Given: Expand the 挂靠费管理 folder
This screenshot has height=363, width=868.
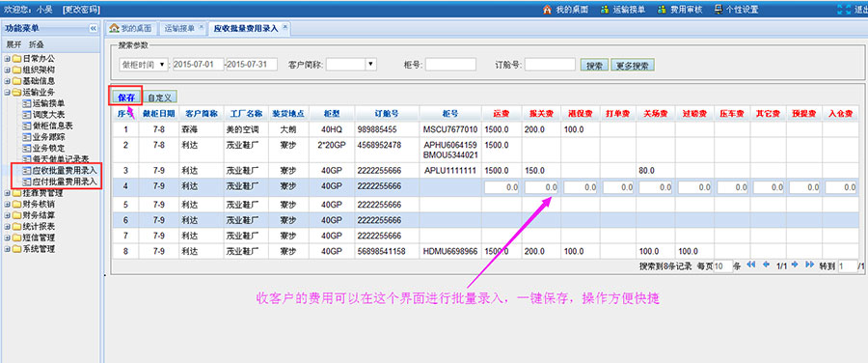Looking at the screenshot, I should [x=7, y=193].
